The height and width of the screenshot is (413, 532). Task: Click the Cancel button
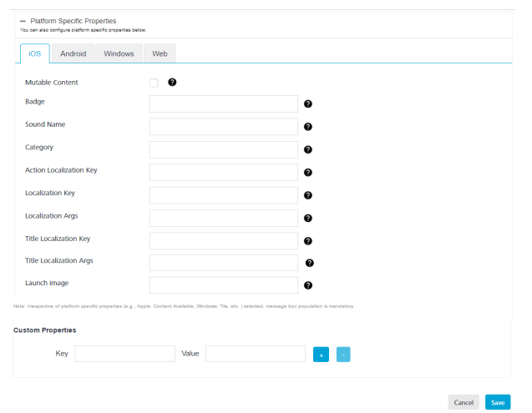464,402
